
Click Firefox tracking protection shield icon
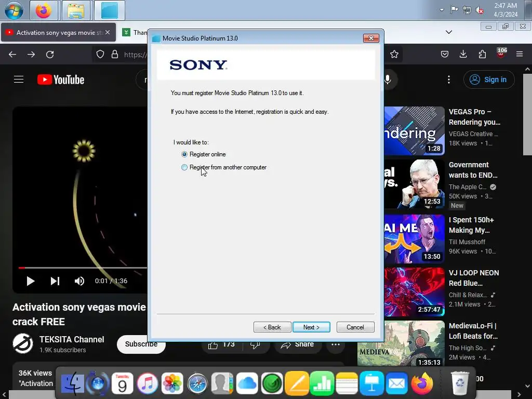pos(100,54)
